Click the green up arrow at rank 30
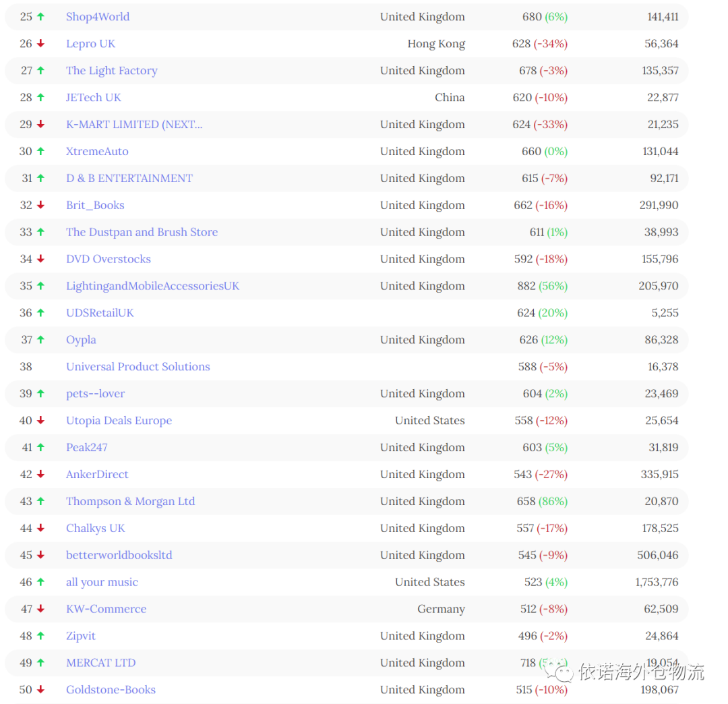Screen dimensions: 728x704 point(41,152)
